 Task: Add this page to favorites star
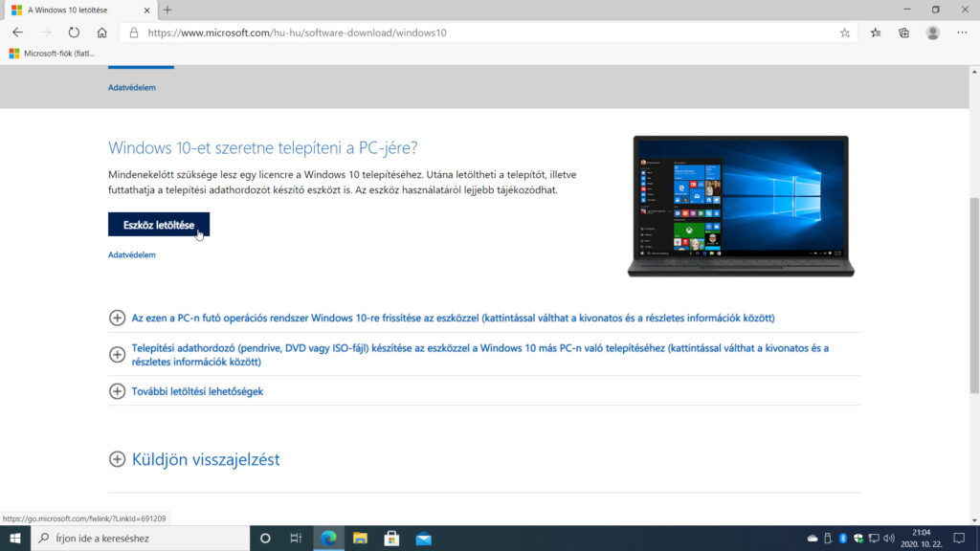tap(844, 33)
